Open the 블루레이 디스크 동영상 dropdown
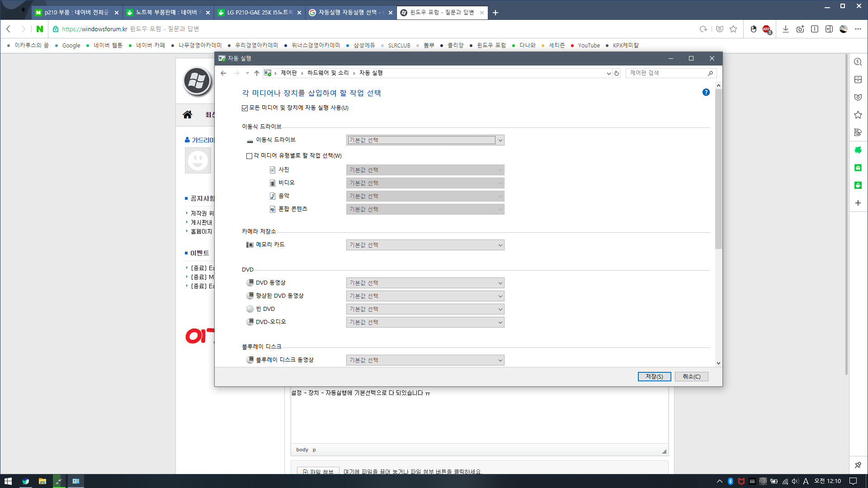 (425, 360)
